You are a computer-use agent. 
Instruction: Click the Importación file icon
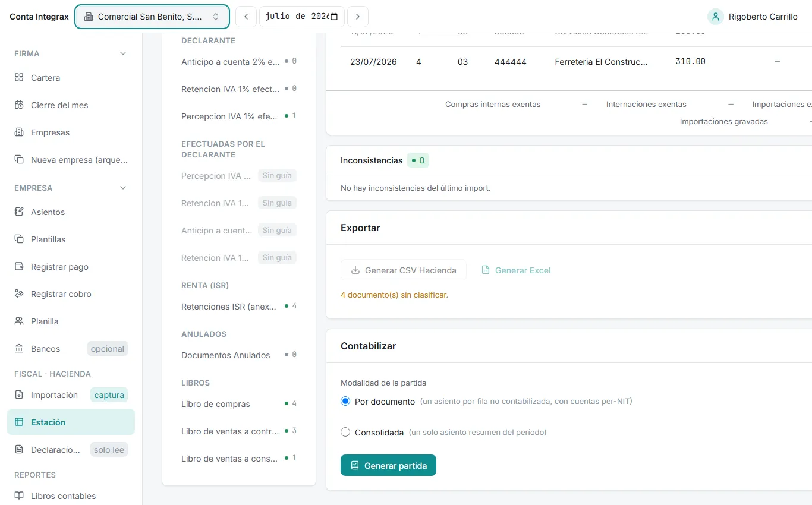pos(19,395)
